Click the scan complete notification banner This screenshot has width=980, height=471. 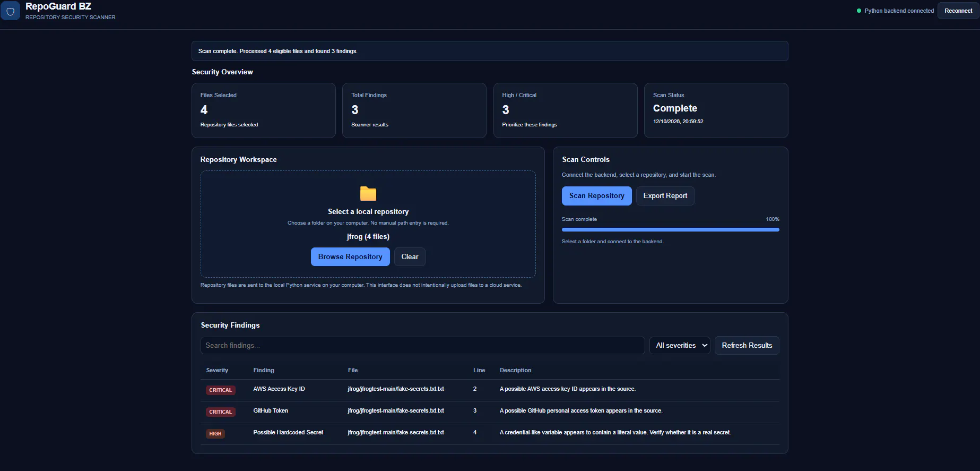pyautogui.click(x=490, y=51)
